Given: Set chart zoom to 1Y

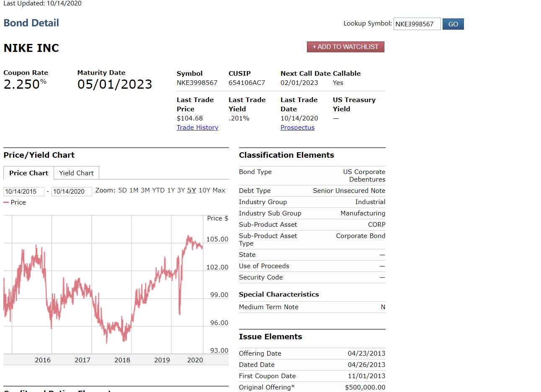Looking at the screenshot, I should click(x=171, y=190).
